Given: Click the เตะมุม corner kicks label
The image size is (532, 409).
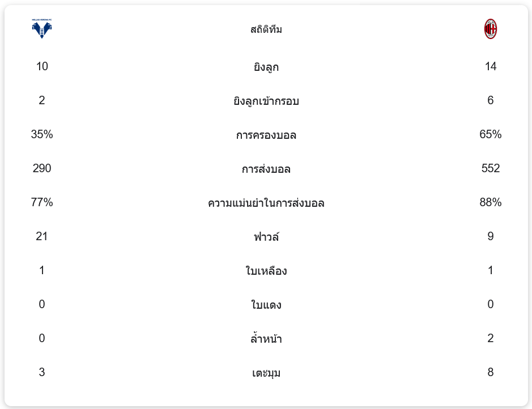Looking at the screenshot, I should [x=266, y=373].
